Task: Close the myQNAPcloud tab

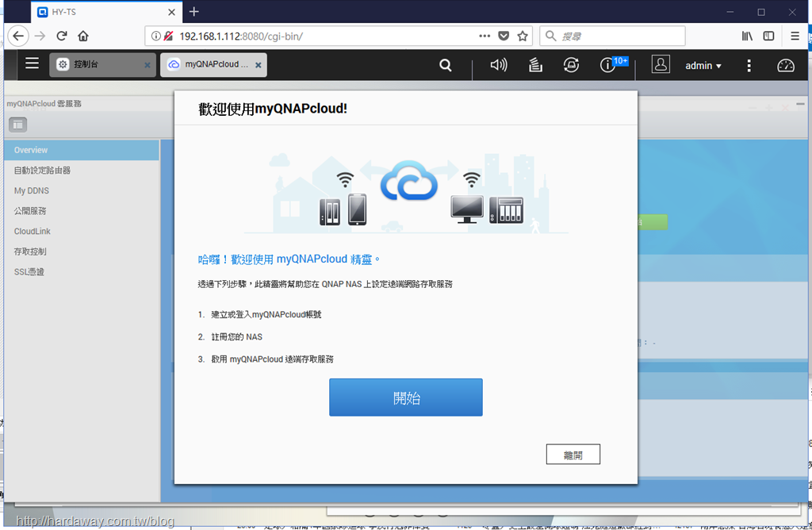Action: [258, 65]
